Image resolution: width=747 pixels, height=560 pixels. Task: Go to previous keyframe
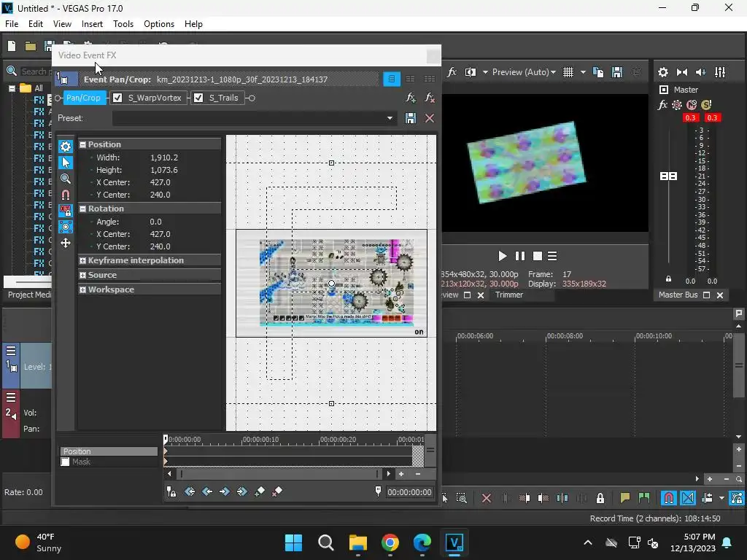207,491
